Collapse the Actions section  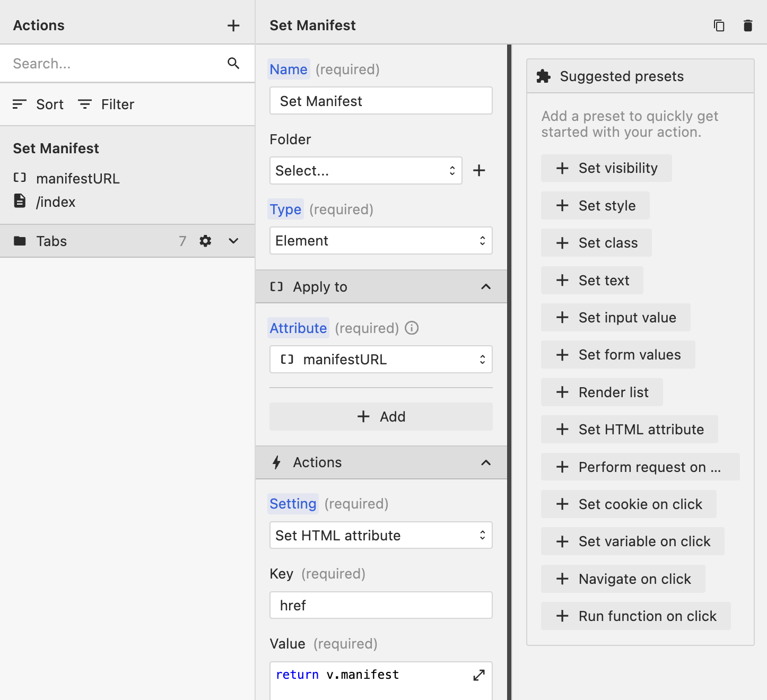[485, 463]
